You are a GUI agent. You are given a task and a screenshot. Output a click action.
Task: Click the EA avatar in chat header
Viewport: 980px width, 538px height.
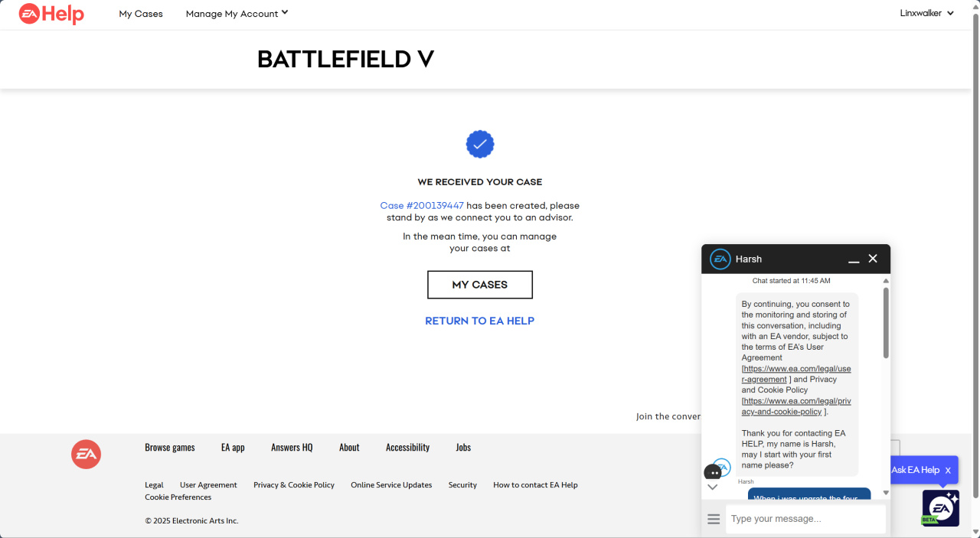(720, 259)
